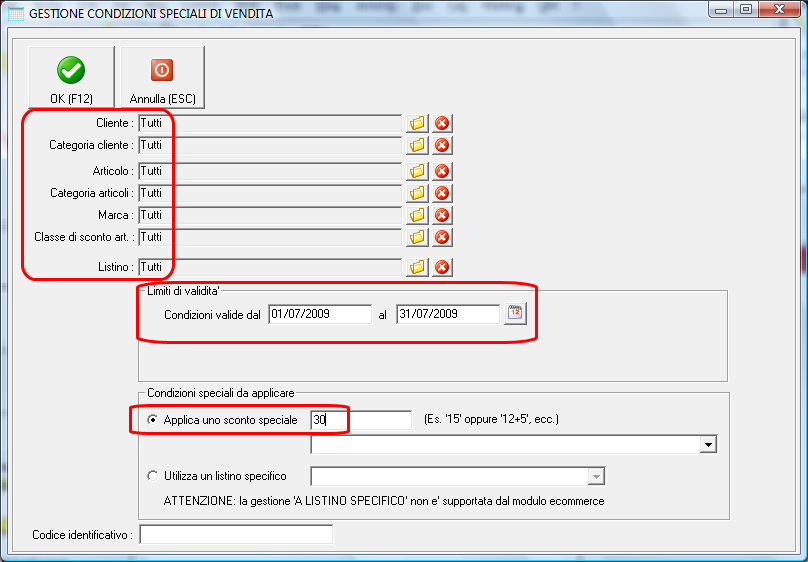
Task: Click the Cliente field showing Tutti
Action: pyautogui.click(x=270, y=124)
